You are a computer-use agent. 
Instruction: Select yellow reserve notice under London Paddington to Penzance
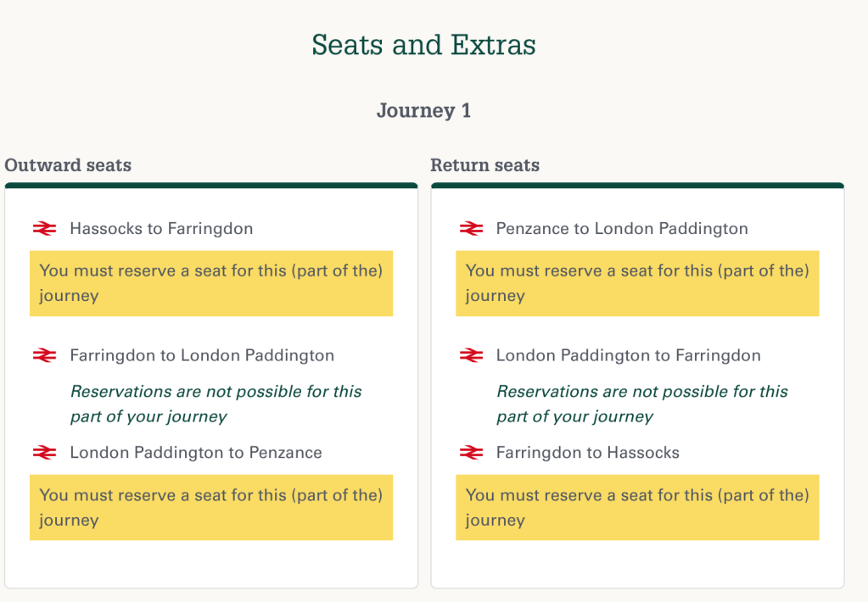click(x=210, y=507)
